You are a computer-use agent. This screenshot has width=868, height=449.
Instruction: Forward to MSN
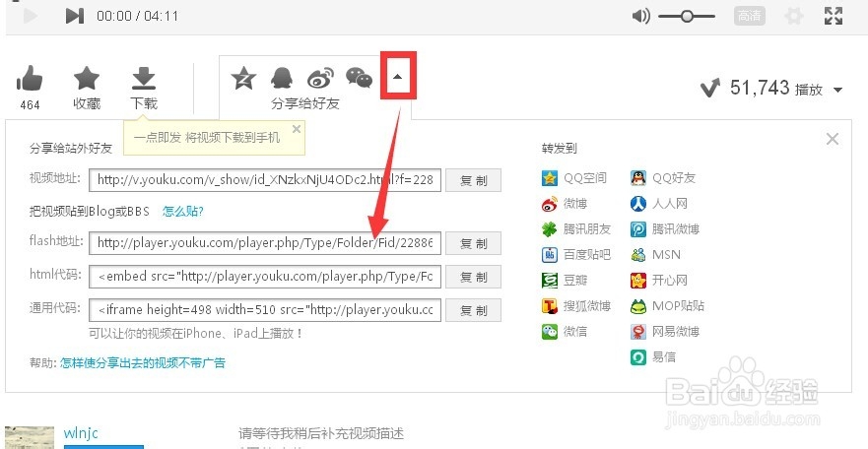[x=655, y=254]
